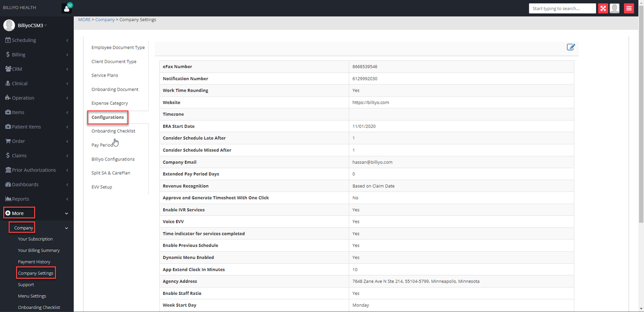Click the red fullscreen expand icon
644x312 pixels.
tap(603, 9)
